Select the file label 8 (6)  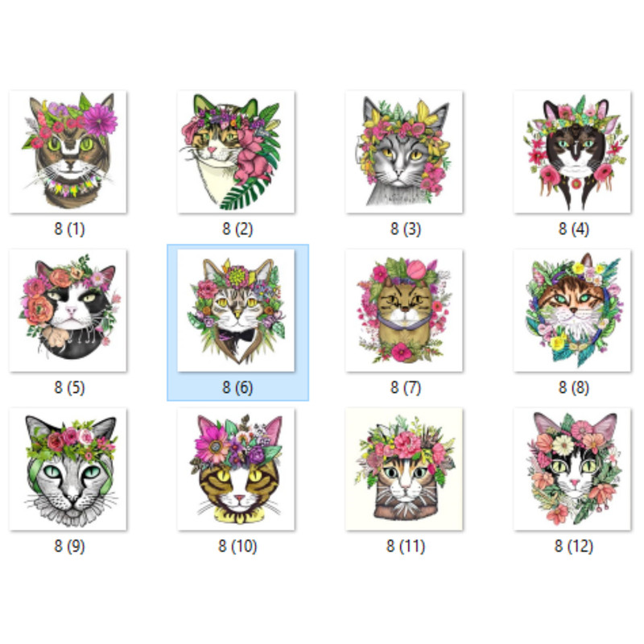click(x=237, y=387)
